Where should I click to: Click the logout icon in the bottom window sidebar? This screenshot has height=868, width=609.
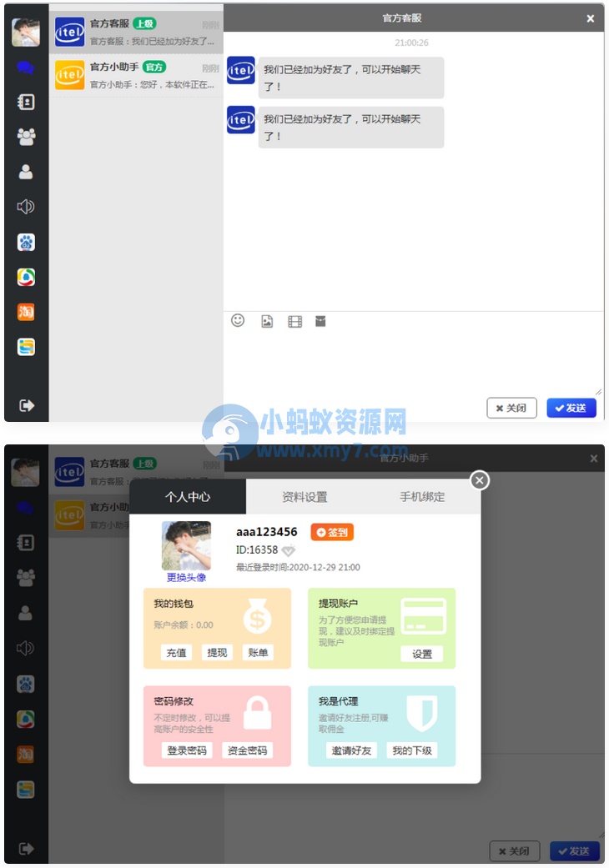click(x=26, y=848)
